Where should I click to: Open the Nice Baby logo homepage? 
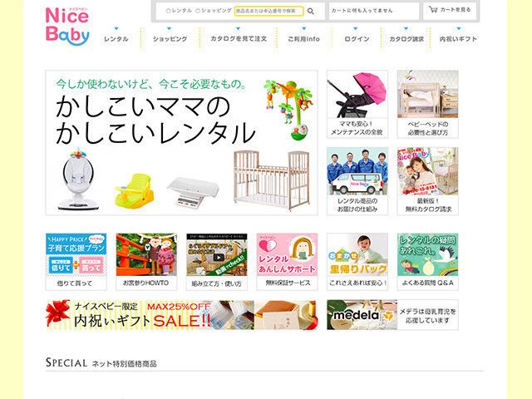tap(67, 26)
